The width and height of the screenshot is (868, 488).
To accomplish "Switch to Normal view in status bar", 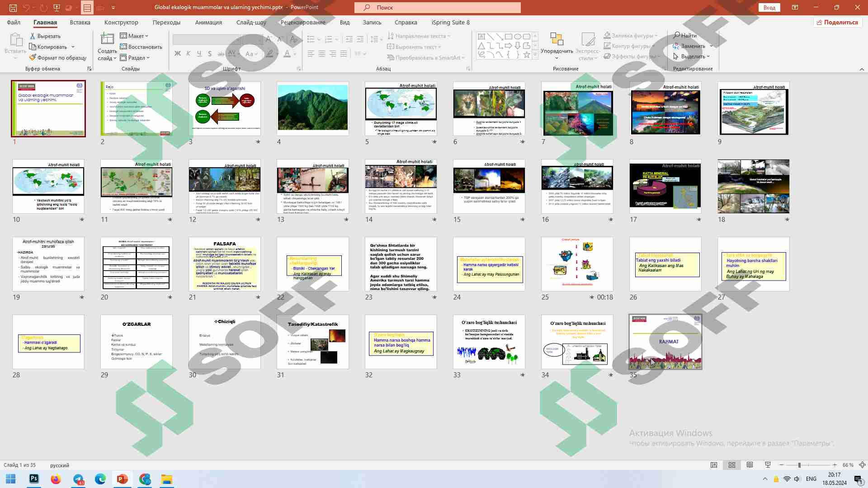I will (x=714, y=465).
